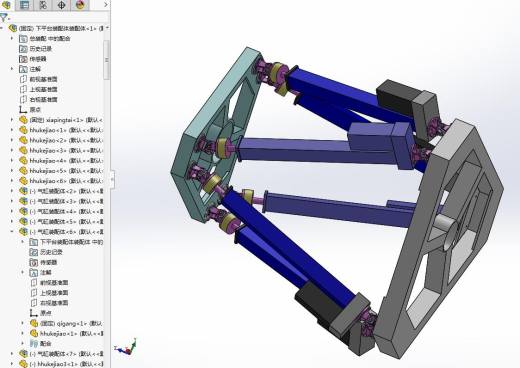Click the XYZ orientation triad

pos(126,347)
